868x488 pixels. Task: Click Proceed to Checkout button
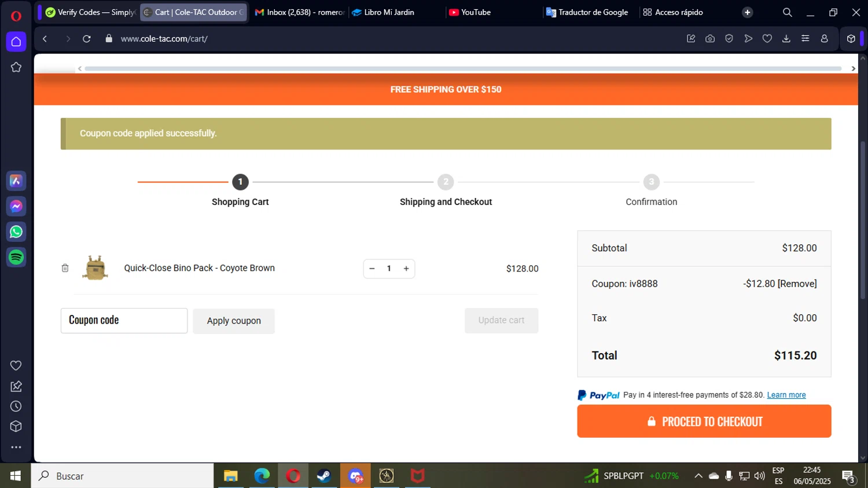click(x=704, y=421)
